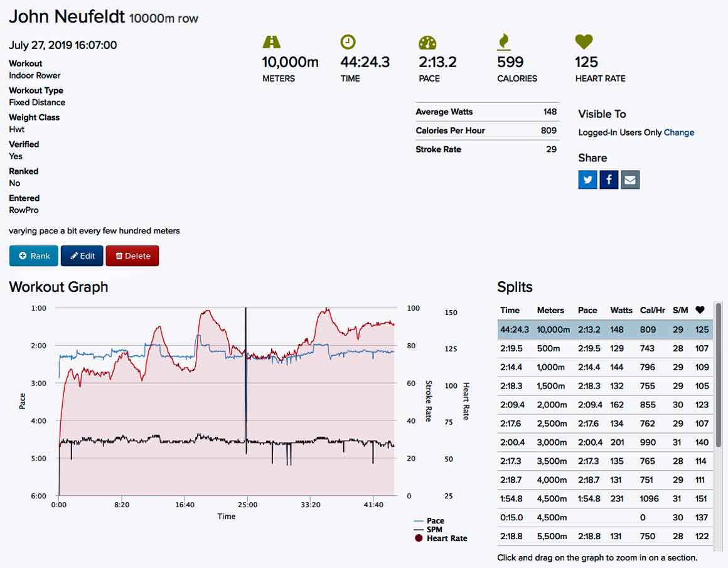Screen dimensions: 728x568
Task: Click the email share icon
Action: tap(630, 180)
